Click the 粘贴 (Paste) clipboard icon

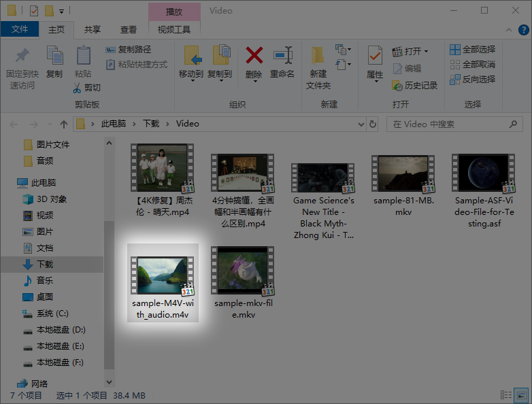(x=83, y=56)
